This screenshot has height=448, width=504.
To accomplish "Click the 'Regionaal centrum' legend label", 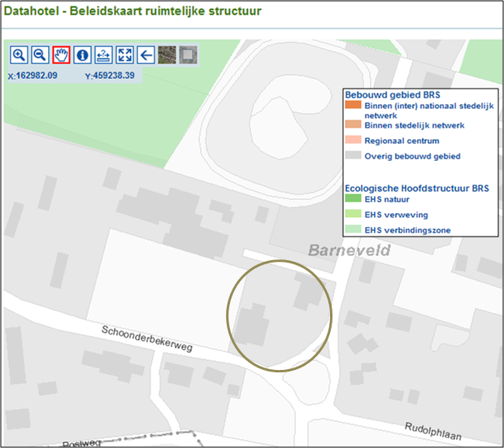I will click(x=402, y=141).
